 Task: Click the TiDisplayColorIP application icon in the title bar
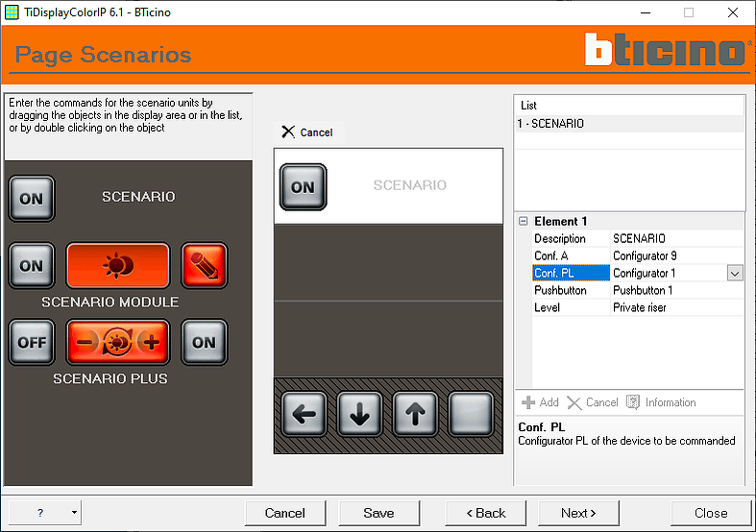(x=12, y=12)
